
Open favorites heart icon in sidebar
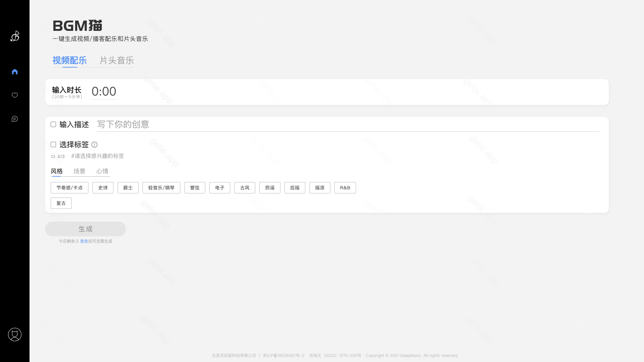click(15, 95)
